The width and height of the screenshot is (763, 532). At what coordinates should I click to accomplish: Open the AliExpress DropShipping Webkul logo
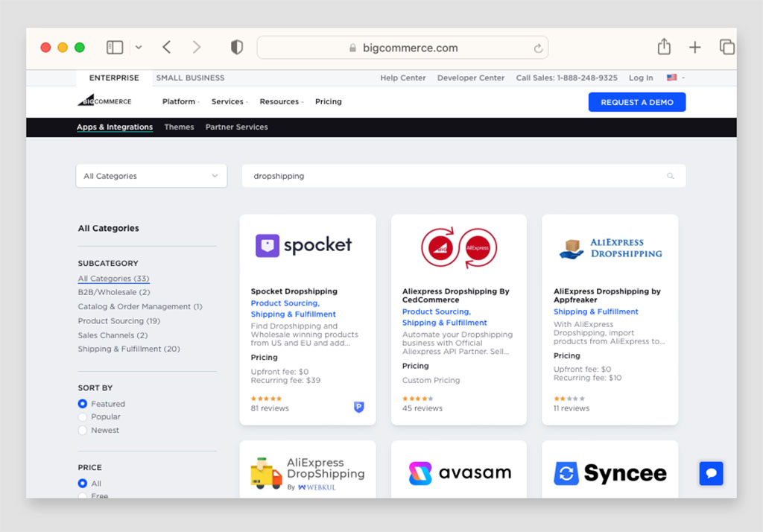(308, 473)
